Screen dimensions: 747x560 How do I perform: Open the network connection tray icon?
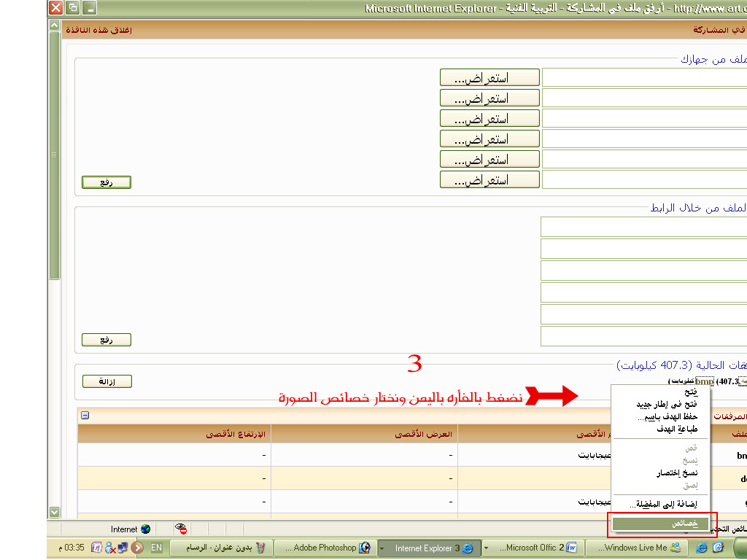(123, 548)
